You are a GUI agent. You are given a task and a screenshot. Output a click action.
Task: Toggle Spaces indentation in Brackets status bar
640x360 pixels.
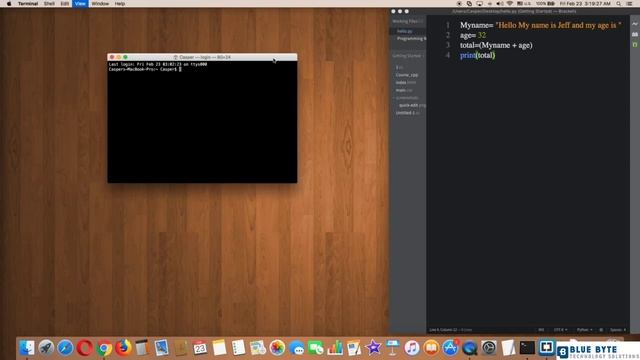tap(618, 330)
